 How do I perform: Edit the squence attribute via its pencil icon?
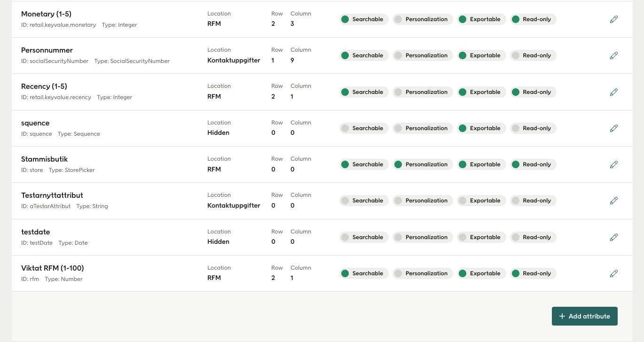(x=614, y=128)
